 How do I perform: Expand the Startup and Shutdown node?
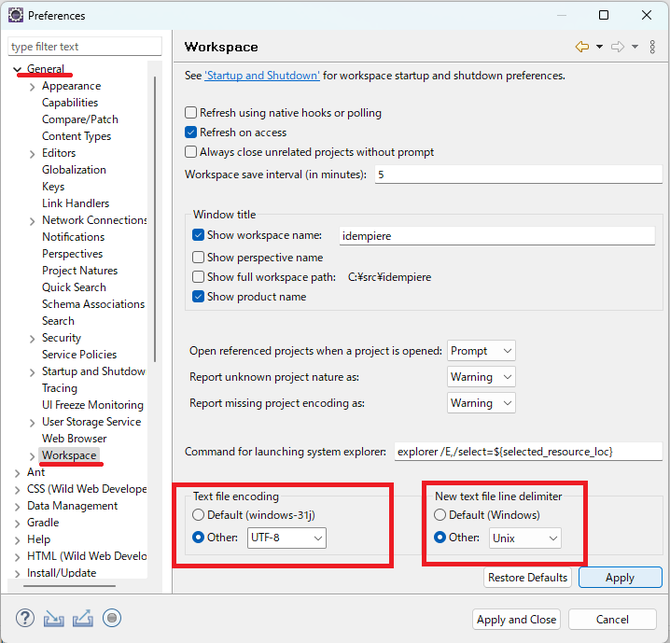[32, 372]
